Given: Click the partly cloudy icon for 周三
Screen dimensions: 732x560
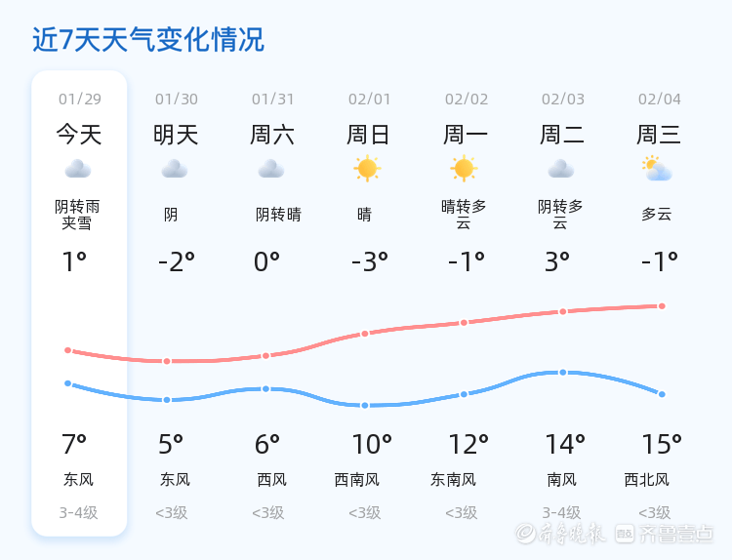Looking at the screenshot, I should (658, 170).
